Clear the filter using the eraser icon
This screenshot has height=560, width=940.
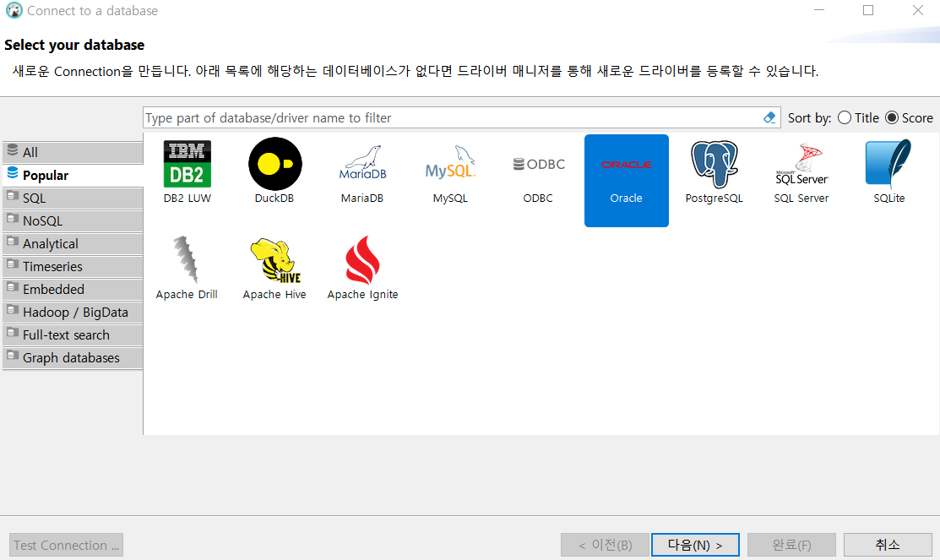tap(769, 117)
